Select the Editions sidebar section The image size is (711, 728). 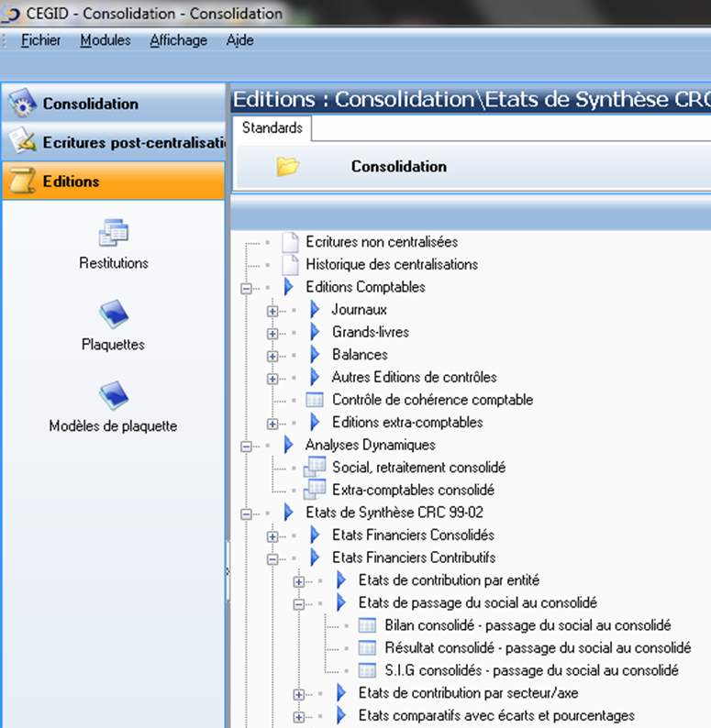point(114,181)
